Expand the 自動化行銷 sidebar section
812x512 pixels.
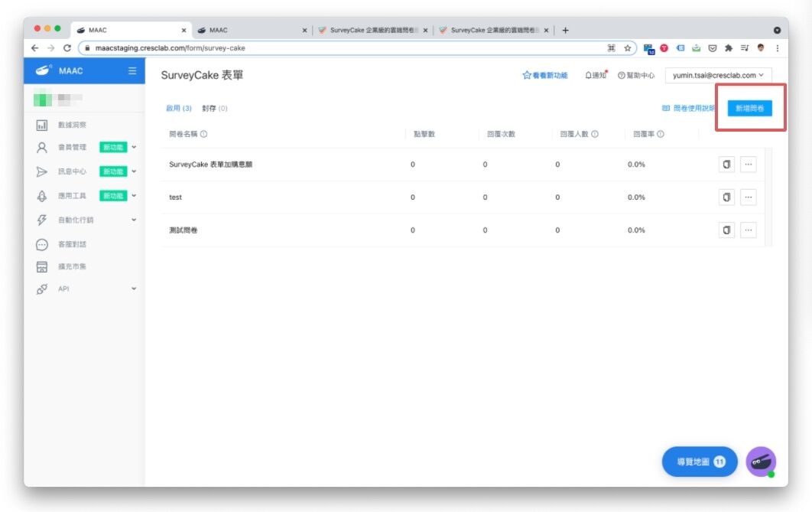pyautogui.click(x=86, y=220)
